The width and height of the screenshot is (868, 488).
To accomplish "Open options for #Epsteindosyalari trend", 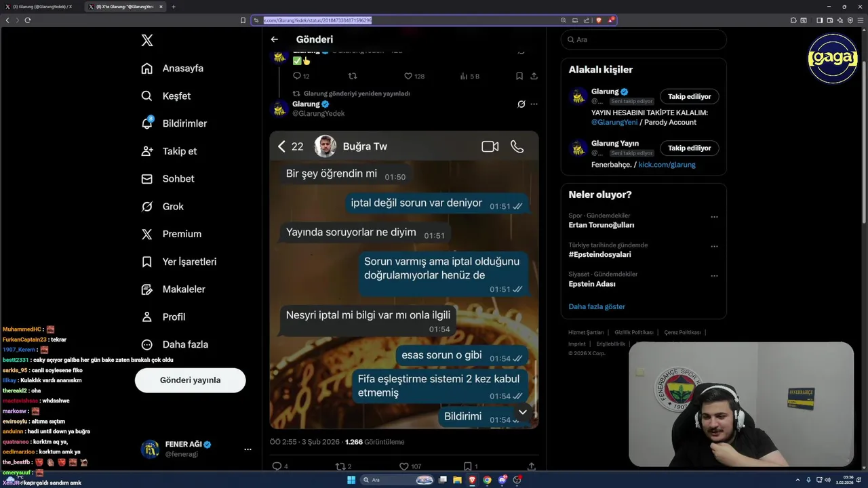I will 714,246.
